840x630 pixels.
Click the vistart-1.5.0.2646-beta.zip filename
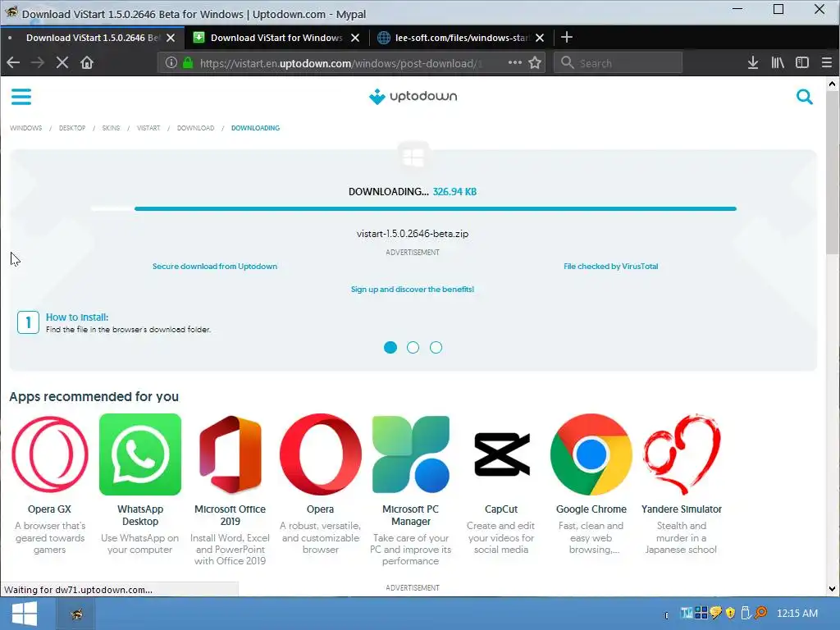click(x=413, y=234)
